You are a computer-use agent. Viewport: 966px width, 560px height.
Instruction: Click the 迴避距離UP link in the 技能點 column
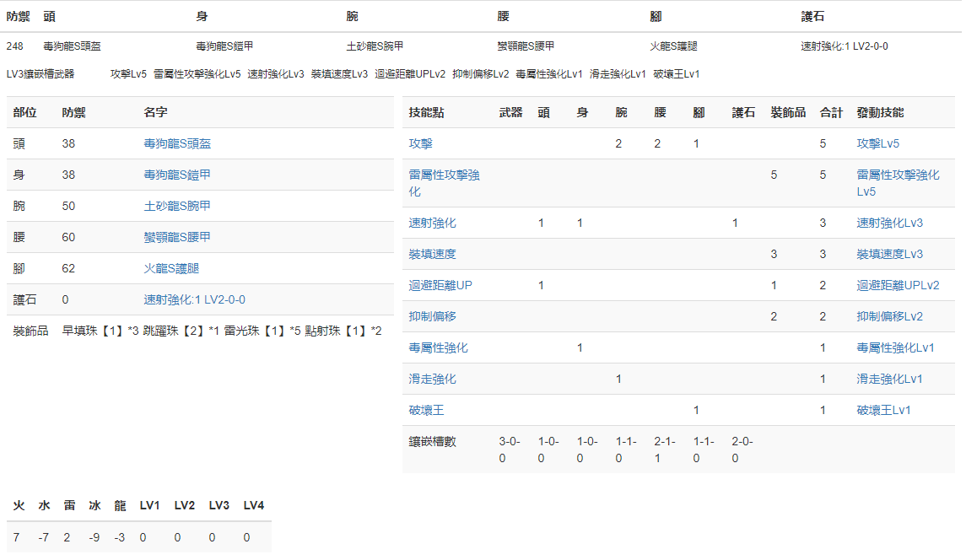[x=440, y=286]
